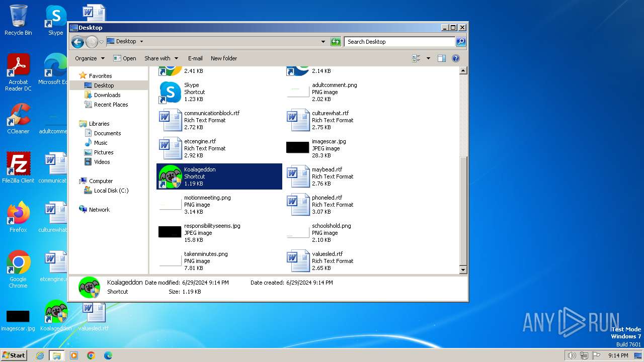Screen dimensions: 644x362
Task: Click the Explorer help question mark icon
Action: pyautogui.click(x=456, y=58)
